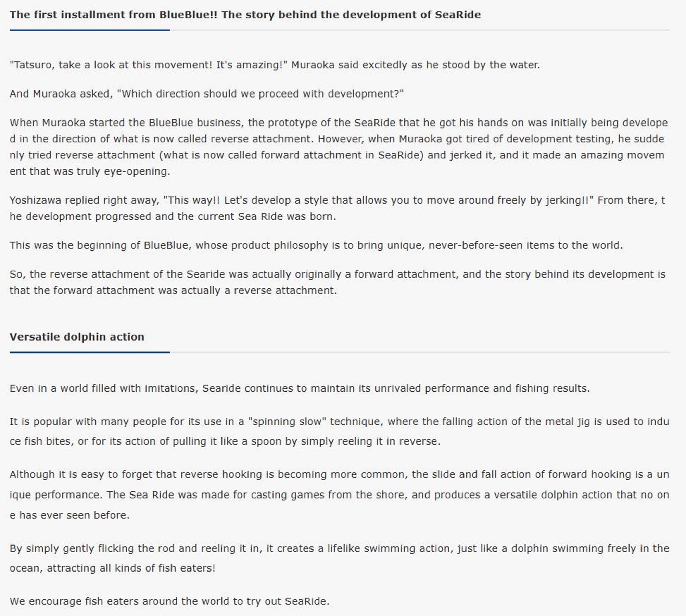686x616 pixels.
Task: Click the line beginning "And Muraoka asked"
Action: pos(206,94)
